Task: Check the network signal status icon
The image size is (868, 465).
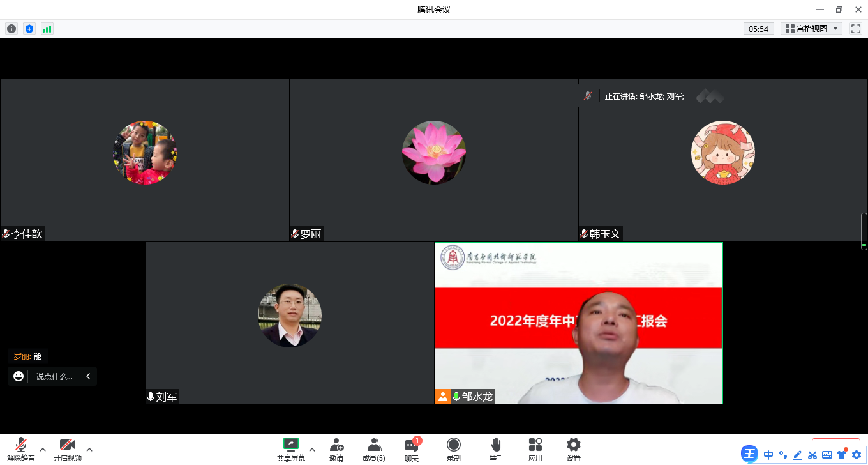Action: tap(47, 29)
